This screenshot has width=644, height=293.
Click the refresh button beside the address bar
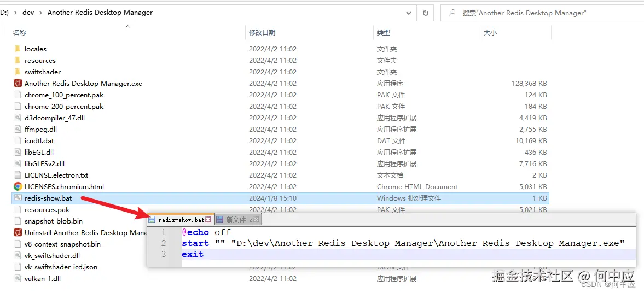(426, 13)
